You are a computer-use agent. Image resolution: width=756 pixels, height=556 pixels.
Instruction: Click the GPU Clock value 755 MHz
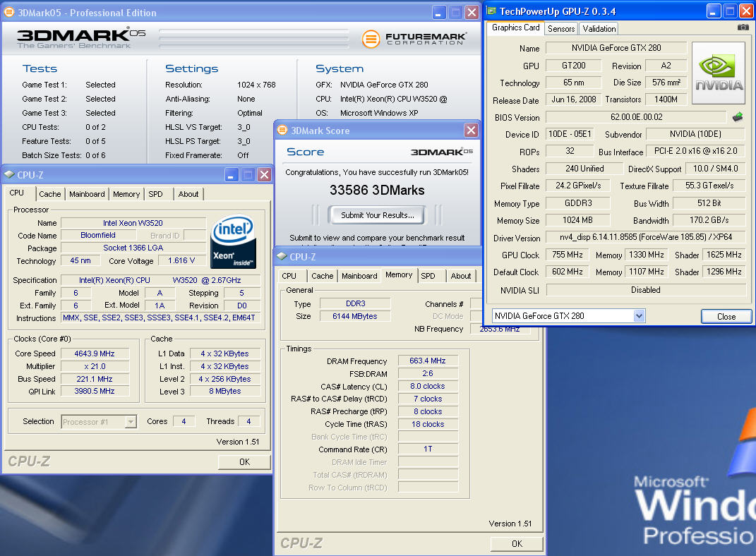point(567,255)
